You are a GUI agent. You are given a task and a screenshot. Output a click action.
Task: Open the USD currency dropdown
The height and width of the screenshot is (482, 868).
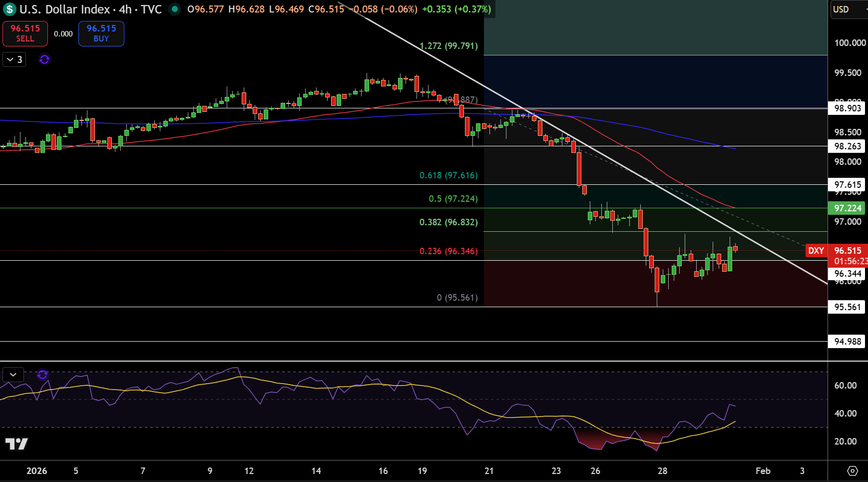(x=849, y=9)
